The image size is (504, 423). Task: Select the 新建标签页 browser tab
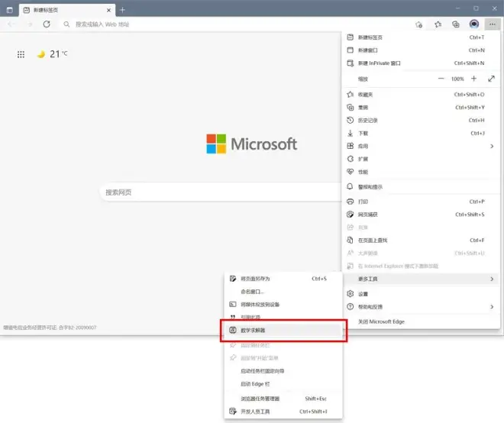[x=67, y=10]
